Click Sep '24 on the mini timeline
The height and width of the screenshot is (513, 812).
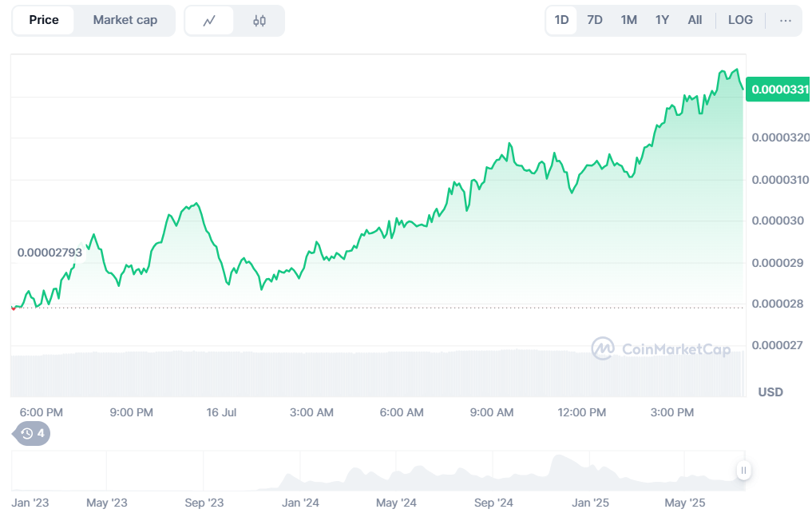[x=493, y=503]
